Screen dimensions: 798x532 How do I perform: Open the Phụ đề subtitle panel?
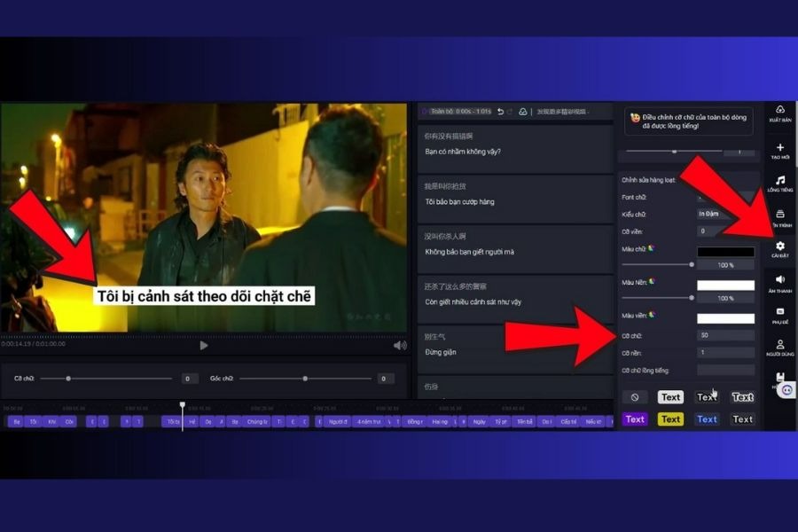coord(779,314)
